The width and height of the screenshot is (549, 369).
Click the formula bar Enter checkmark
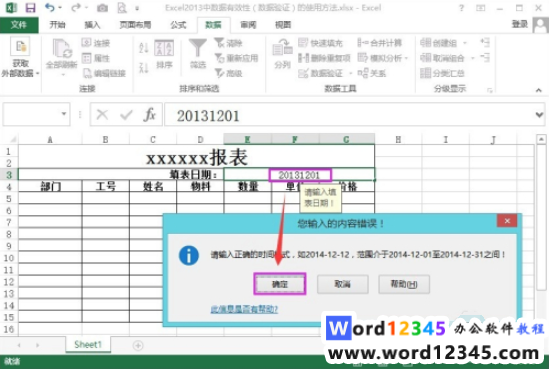coord(126,114)
